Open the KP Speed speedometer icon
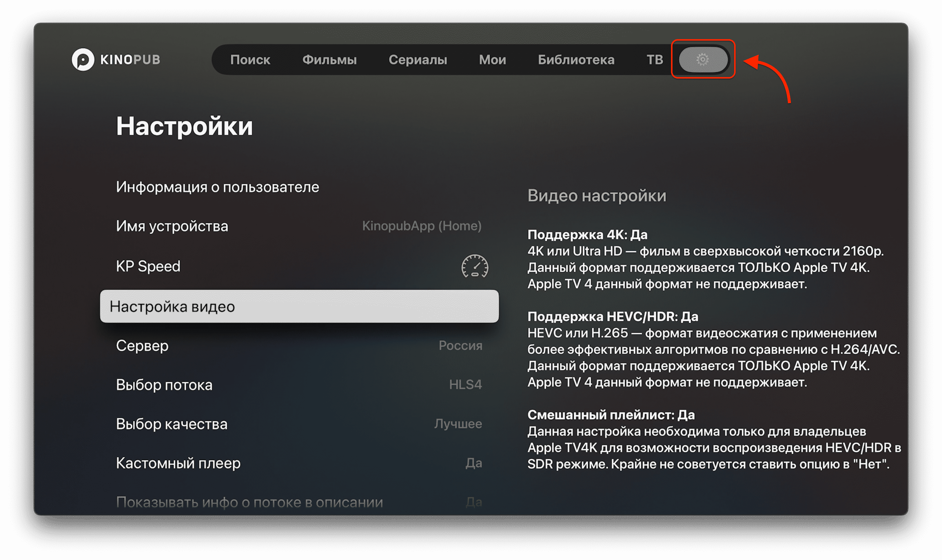Viewport: 942px width, 560px height. pos(475,266)
